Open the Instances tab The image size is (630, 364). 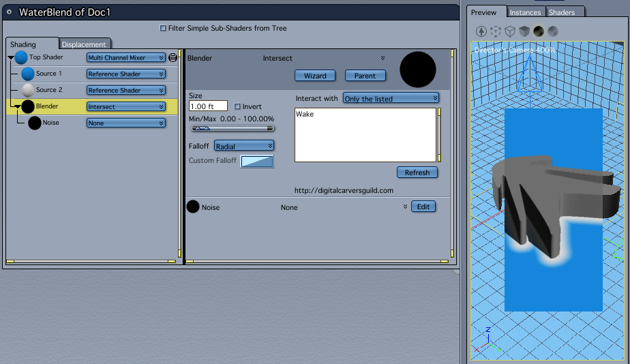tap(525, 12)
